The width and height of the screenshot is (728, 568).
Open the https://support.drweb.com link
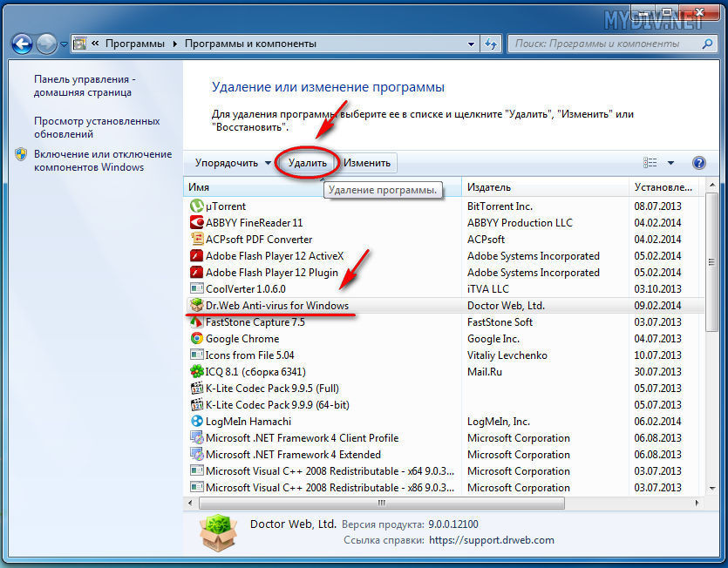coord(491,540)
